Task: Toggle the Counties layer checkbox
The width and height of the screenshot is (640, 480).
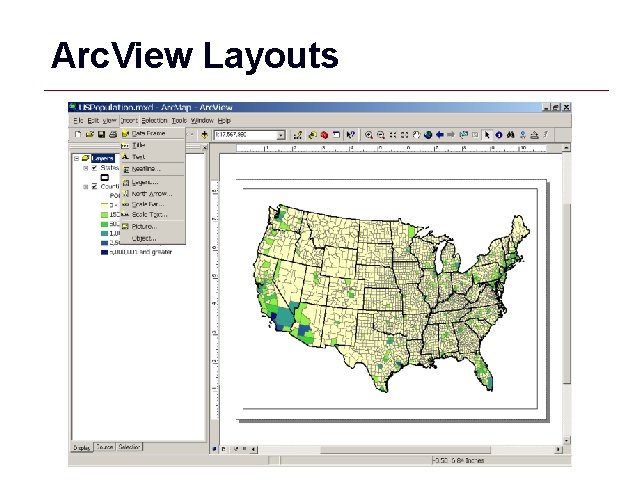Action: [94, 187]
